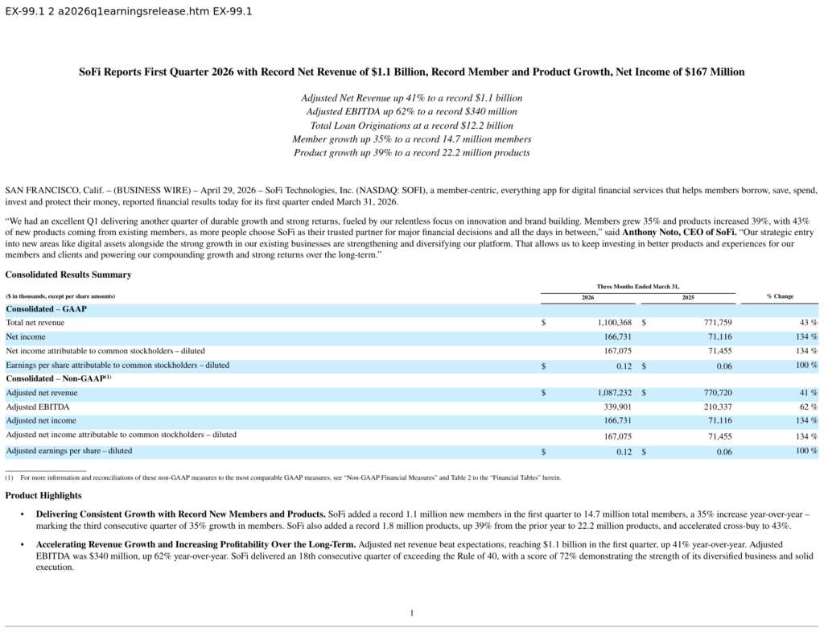This screenshot has height=644, width=824.
Task: Click the Total Loan Originations subheading line
Action: point(411,126)
